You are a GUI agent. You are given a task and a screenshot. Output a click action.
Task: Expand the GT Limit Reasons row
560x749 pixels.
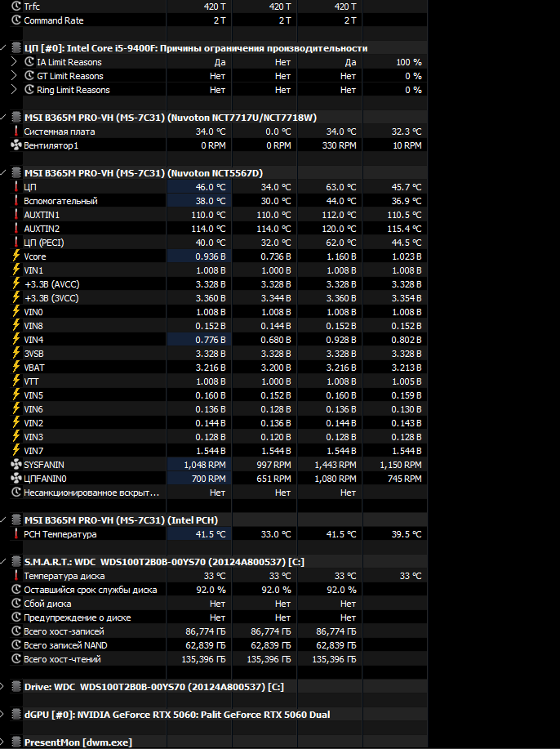tap(14, 76)
